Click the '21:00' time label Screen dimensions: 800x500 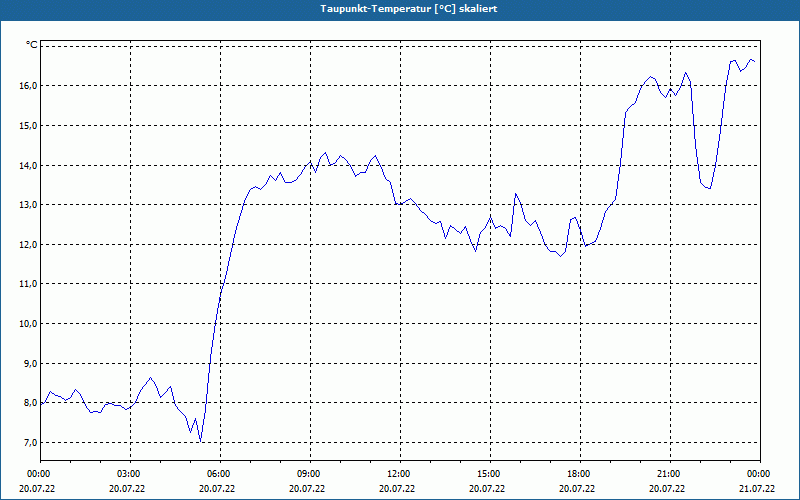coord(669,474)
